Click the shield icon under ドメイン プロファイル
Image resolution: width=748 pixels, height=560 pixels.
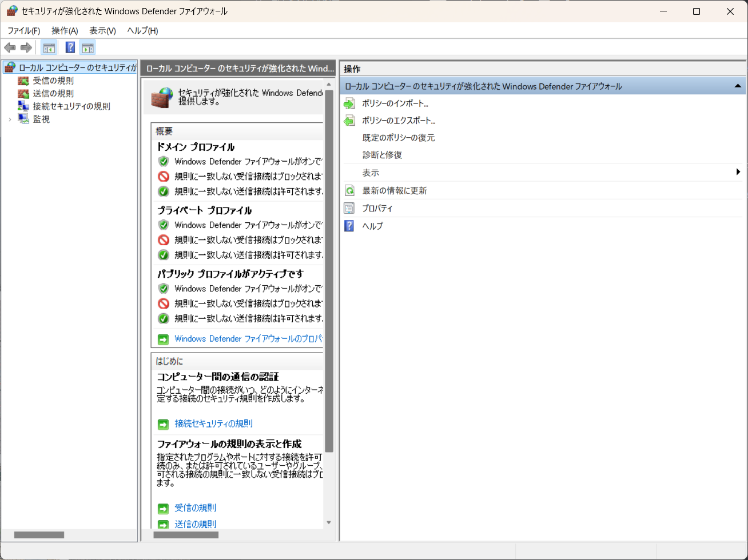pyautogui.click(x=164, y=161)
